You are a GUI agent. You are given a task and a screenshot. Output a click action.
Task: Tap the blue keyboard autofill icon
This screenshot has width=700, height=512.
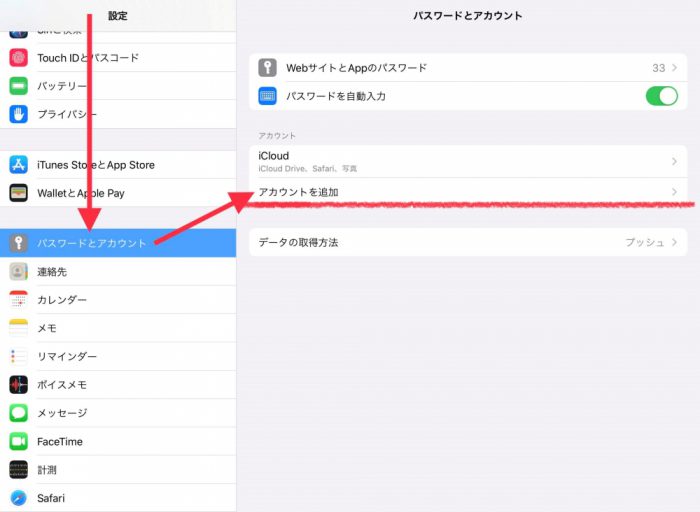267,96
